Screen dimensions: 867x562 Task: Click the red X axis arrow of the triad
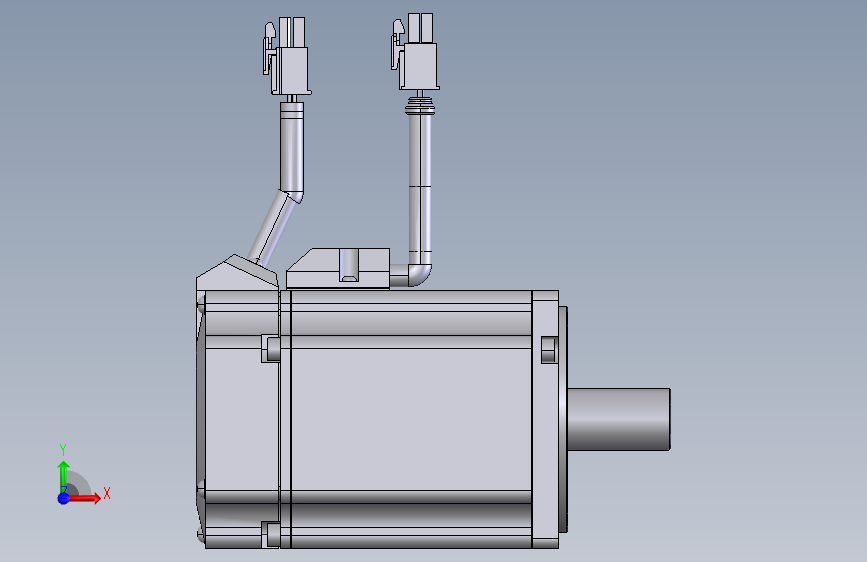[84, 498]
